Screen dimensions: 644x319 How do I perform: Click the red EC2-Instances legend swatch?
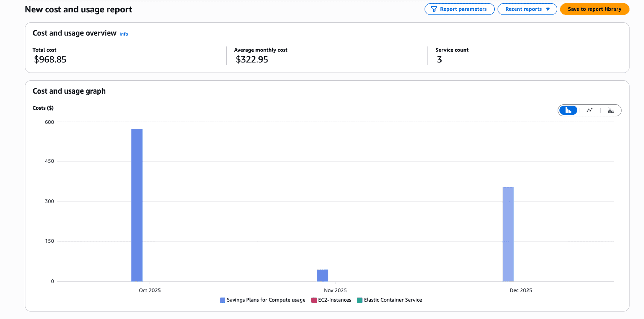click(x=314, y=300)
